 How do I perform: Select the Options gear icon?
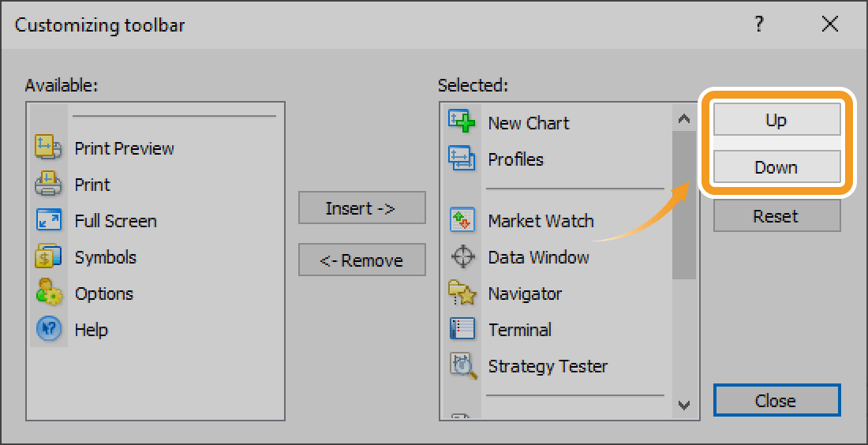click(x=48, y=294)
